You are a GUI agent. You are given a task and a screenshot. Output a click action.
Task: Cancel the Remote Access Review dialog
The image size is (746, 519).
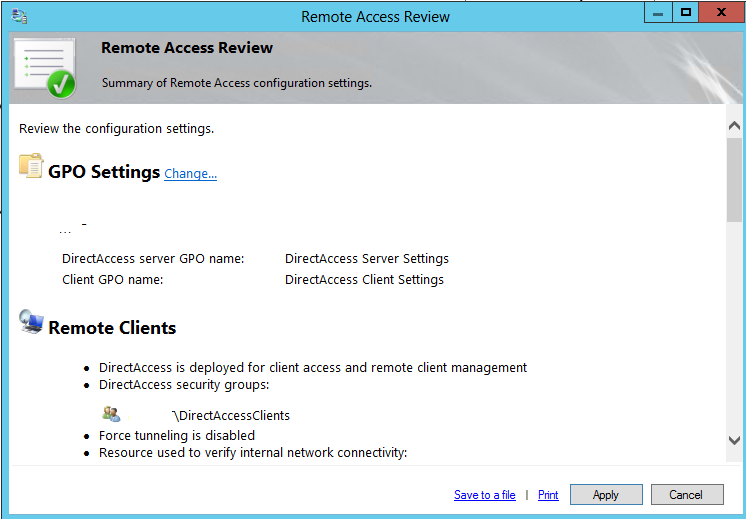tap(687, 495)
